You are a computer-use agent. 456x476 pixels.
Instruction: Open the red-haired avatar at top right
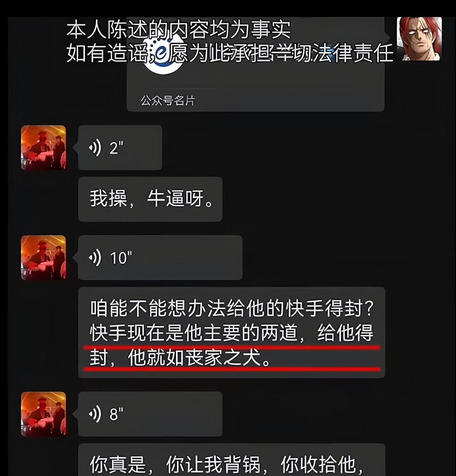click(x=419, y=39)
